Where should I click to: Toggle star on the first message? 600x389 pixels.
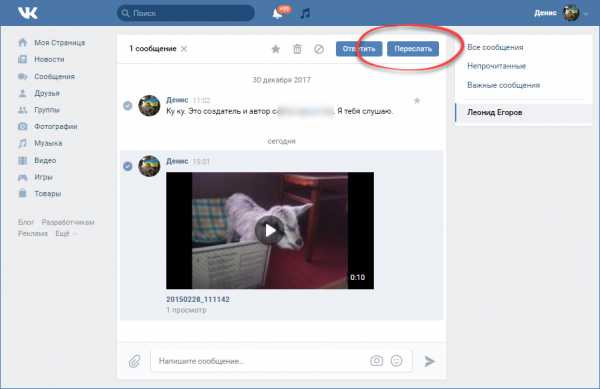pos(417,101)
